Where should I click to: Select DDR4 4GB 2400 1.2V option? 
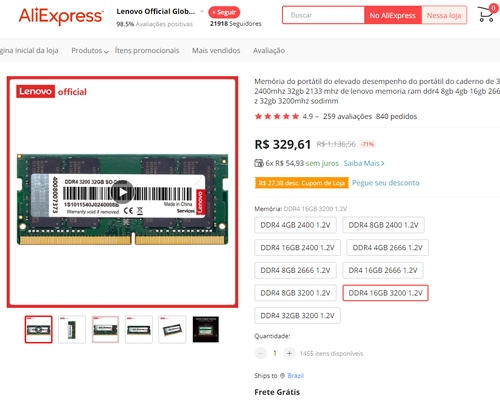click(295, 225)
